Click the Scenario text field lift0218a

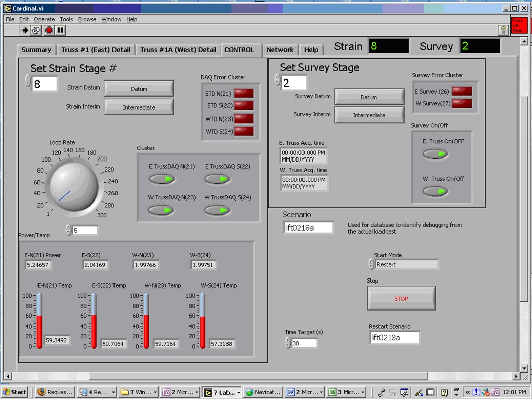[308, 228]
